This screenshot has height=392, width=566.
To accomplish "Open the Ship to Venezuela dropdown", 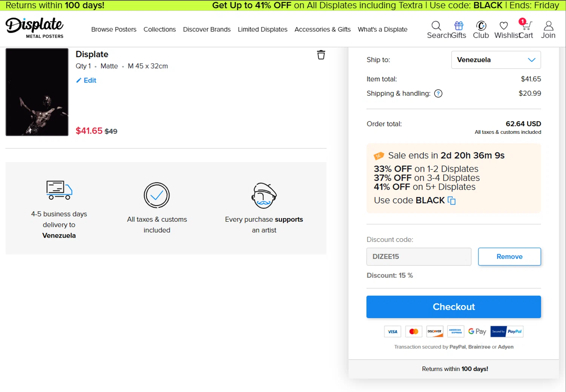I will click(x=496, y=60).
